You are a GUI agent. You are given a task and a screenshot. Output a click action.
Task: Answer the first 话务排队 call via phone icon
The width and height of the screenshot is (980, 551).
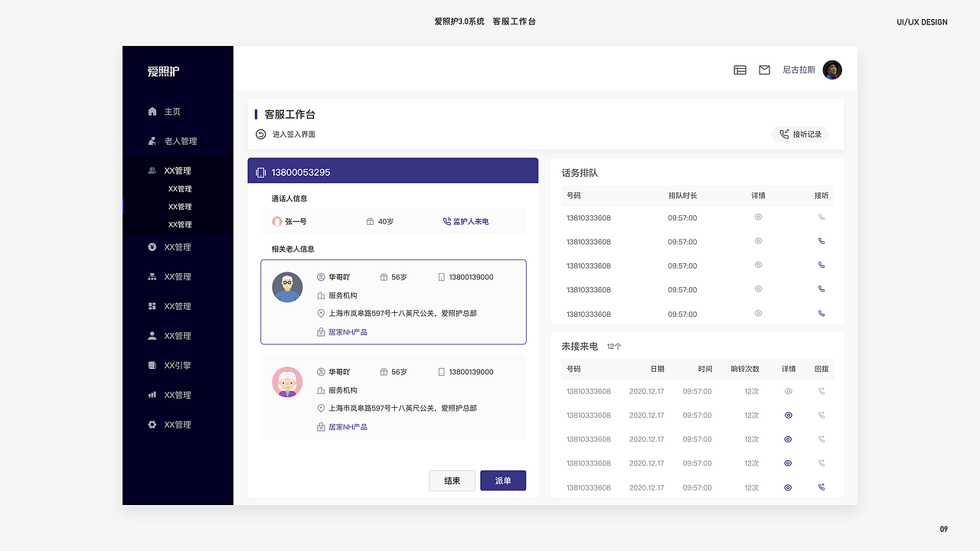[821, 217]
